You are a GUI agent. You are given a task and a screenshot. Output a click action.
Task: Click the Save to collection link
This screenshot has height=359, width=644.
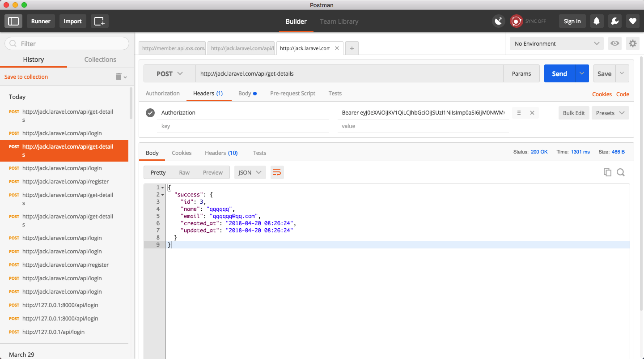[x=26, y=77]
